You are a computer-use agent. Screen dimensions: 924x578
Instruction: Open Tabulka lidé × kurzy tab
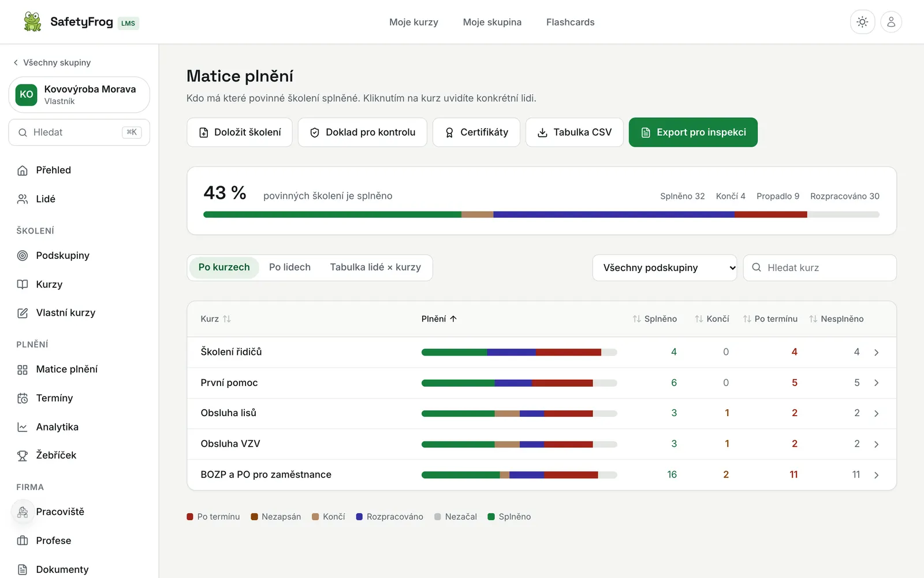click(375, 267)
